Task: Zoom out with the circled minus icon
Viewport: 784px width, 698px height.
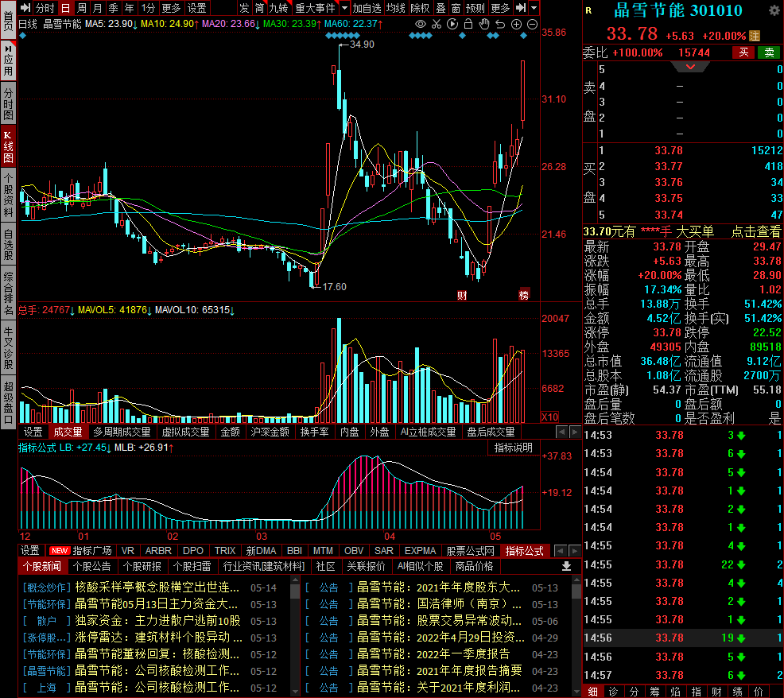Action: 533,24
